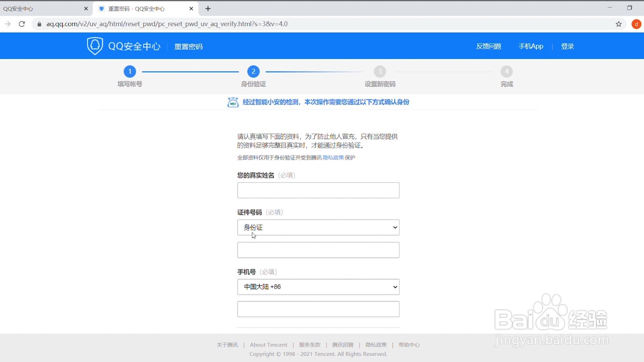Click step 3 circle 设置新密码
644x362 pixels.
380,72
